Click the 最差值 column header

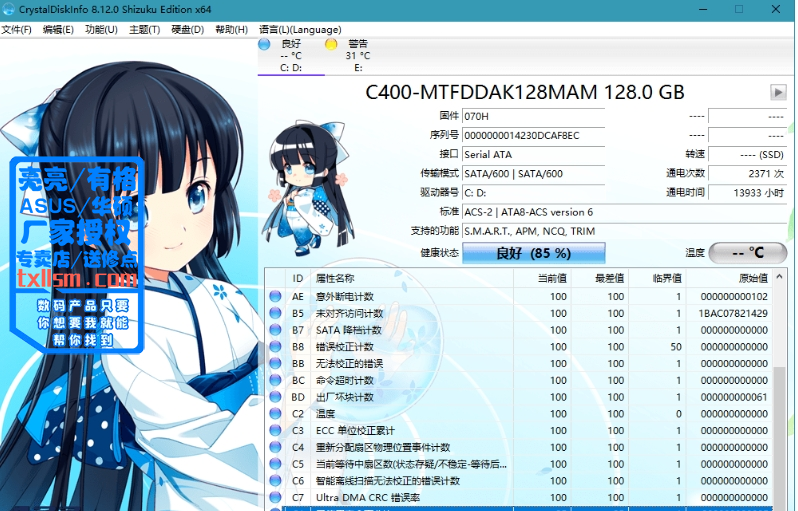pyautogui.click(x=600, y=278)
